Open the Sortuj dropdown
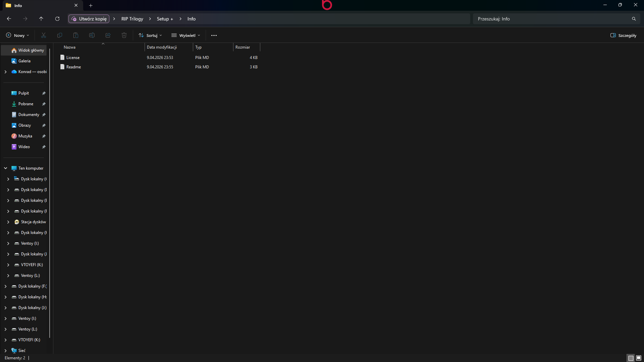This screenshot has width=644, height=362. pos(150,35)
